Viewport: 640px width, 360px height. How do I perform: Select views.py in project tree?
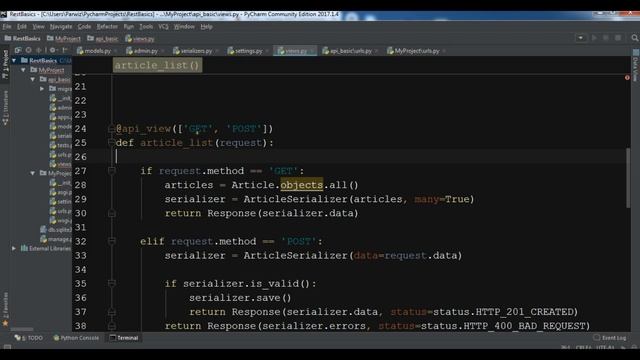point(60,164)
